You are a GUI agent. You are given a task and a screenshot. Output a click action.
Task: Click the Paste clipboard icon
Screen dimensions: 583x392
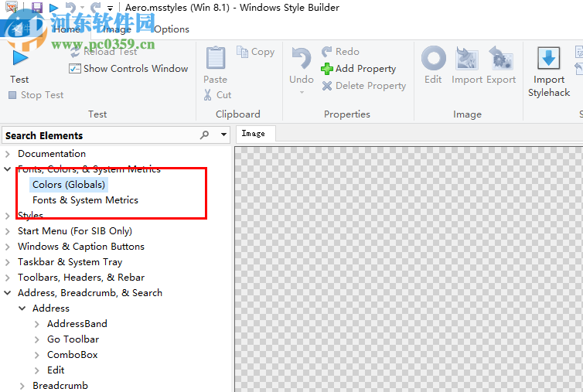coord(216,58)
